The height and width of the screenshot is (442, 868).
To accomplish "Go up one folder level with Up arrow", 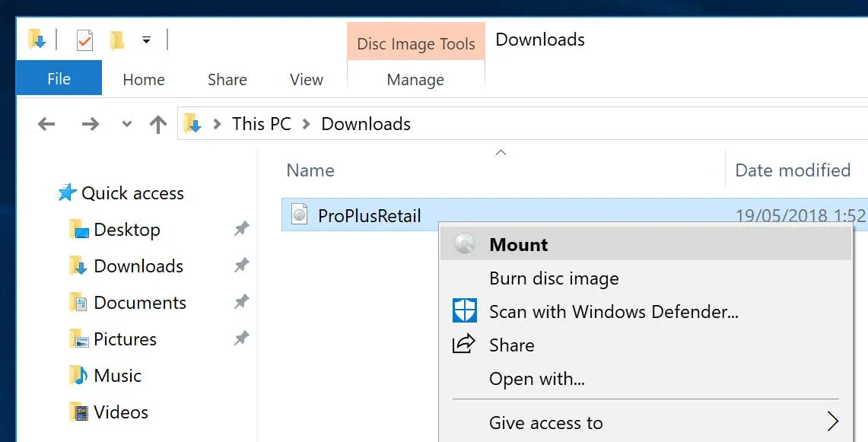I will click(x=157, y=124).
